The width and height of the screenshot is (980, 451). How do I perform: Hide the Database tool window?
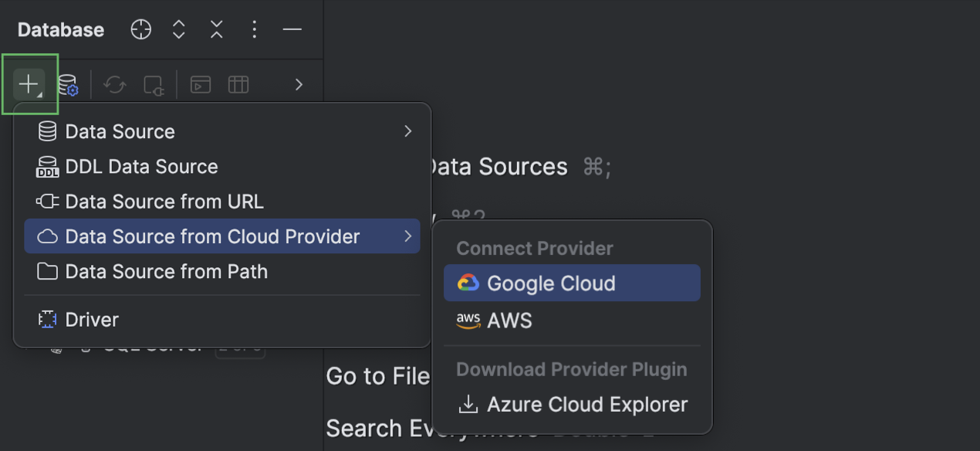[x=292, y=30]
